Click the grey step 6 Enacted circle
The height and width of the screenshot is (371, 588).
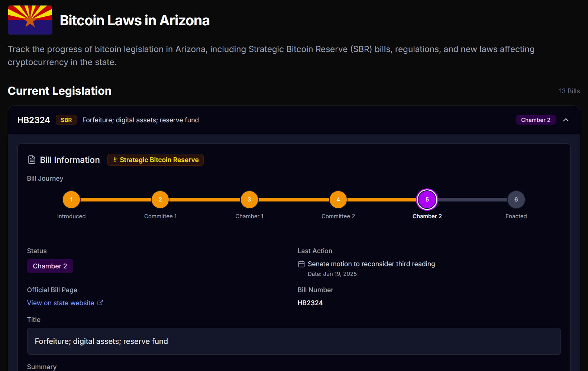pyautogui.click(x=516, y=200)
